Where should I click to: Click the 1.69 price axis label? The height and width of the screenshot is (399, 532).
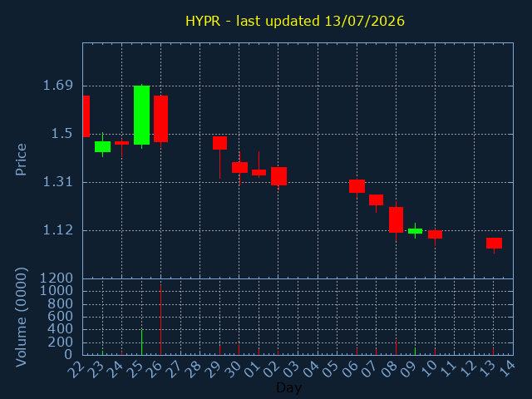[58, 86]
